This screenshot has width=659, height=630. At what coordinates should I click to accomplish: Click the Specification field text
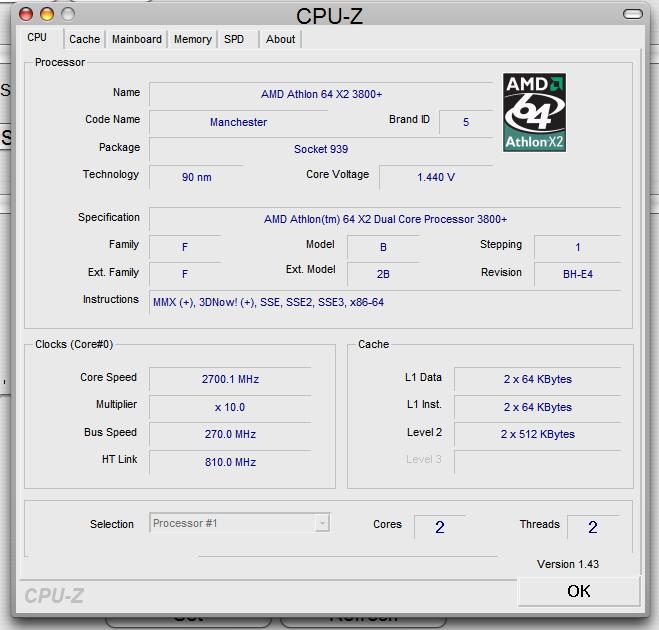(x=385, y=219)
